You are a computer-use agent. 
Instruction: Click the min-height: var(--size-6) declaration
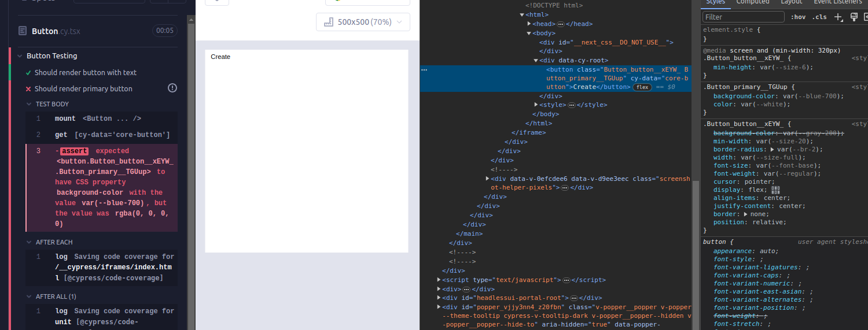(764, 67)
